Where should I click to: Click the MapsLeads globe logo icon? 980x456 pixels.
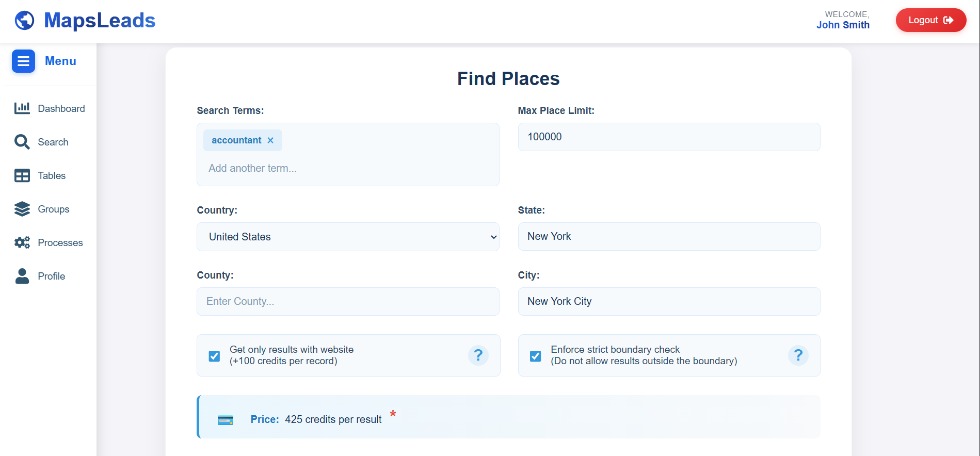[24, 21]
